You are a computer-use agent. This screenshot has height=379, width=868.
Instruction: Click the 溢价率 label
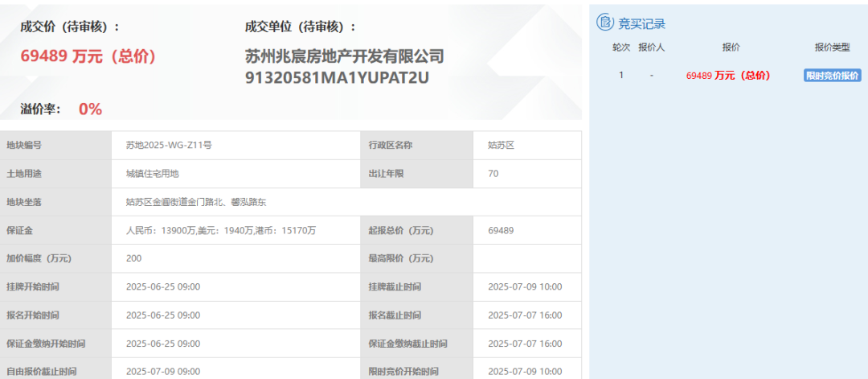click(x=41, y=109)
